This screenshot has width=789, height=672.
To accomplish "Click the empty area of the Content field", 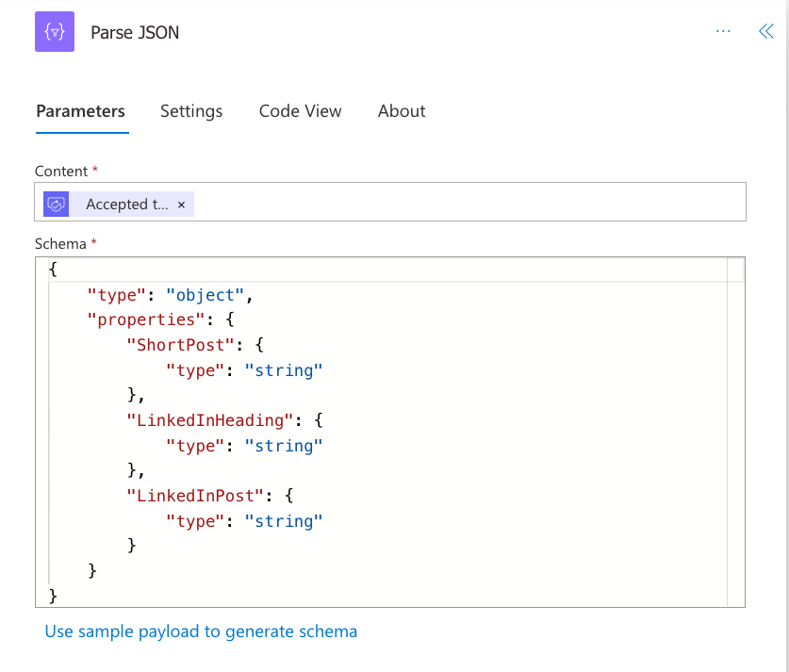I will (471, 203).
